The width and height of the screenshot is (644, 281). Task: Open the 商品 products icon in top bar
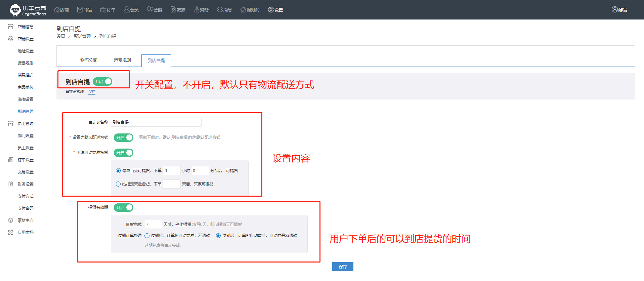(x=80, y=10)
